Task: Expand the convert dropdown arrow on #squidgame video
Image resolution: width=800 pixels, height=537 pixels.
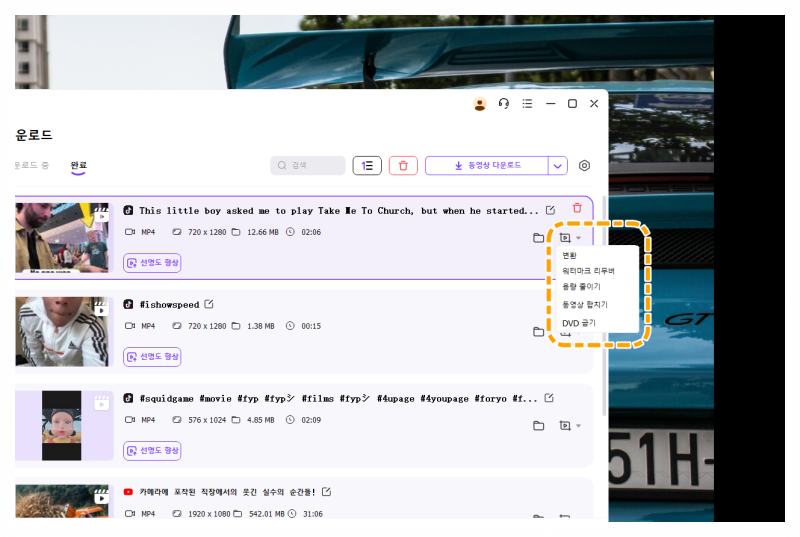Action: (578, 426)
